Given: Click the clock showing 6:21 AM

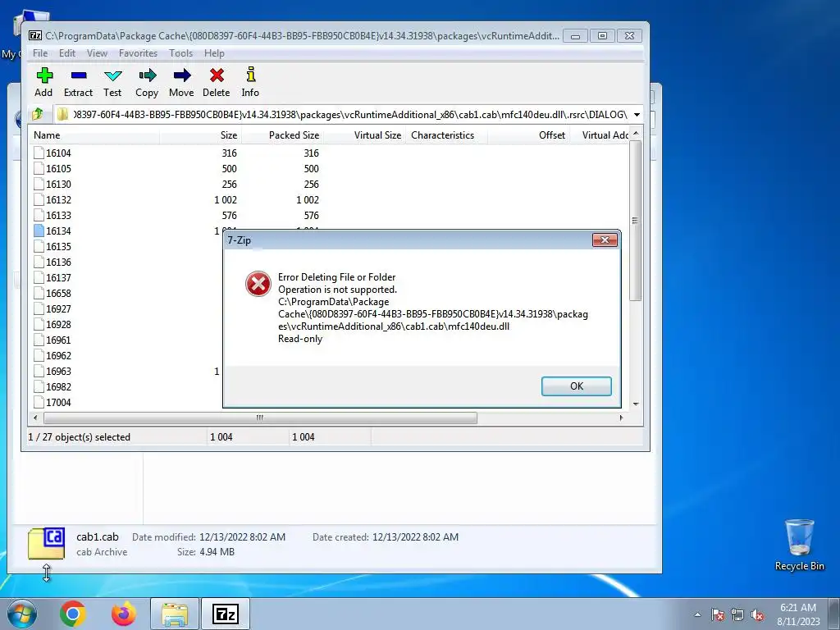Looking at the screenshot, I should 798,608.
